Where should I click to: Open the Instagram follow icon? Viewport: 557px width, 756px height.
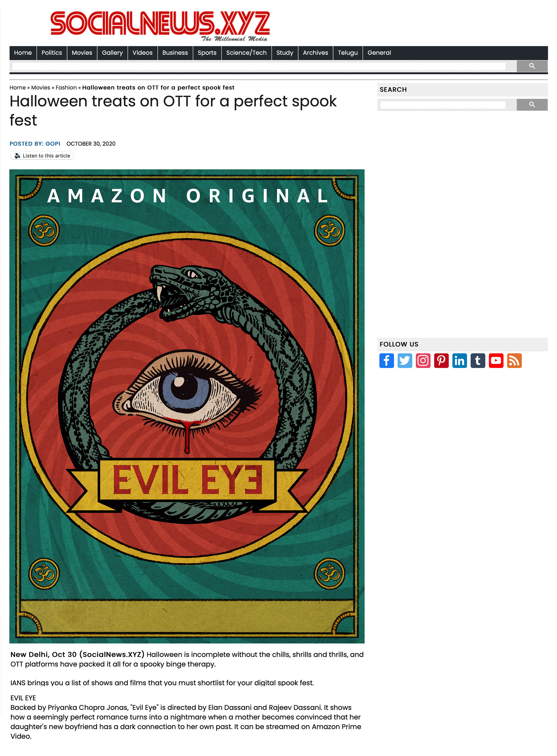(x=423, y=360)
